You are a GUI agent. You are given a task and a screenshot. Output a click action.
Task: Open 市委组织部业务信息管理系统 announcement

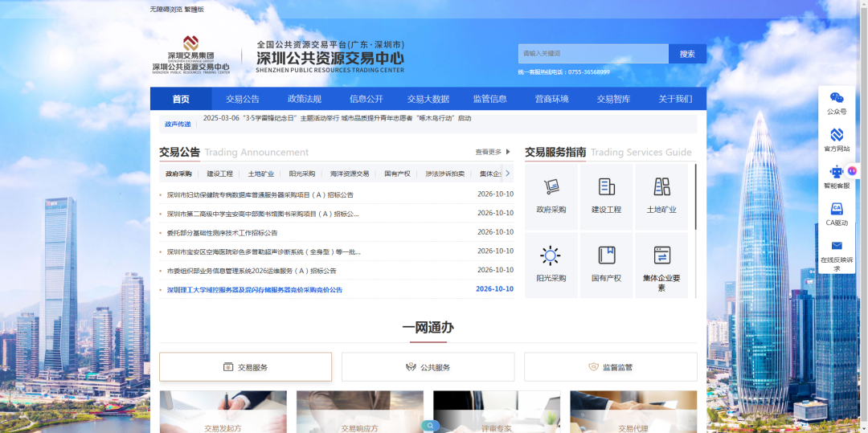point(252,271)
